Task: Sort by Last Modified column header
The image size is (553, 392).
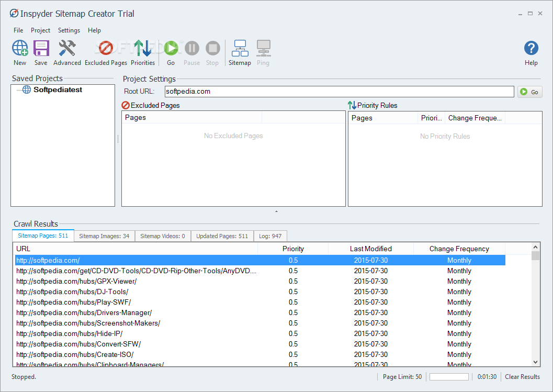Action: pos(370,249)
